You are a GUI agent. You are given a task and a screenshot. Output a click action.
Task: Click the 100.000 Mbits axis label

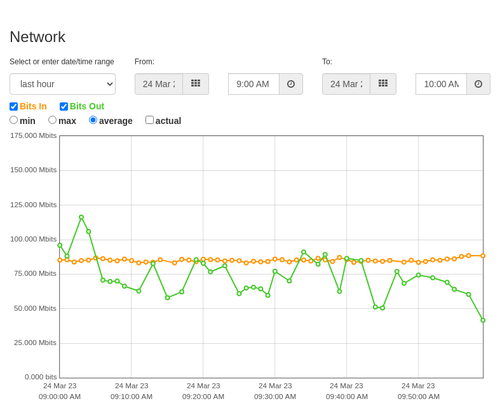[33, 239]
